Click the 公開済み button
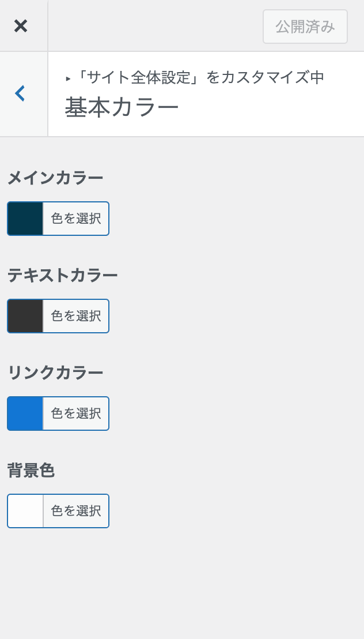Image resolution: width=364 pixels, height=639 pixels. [x=305, y=27]
